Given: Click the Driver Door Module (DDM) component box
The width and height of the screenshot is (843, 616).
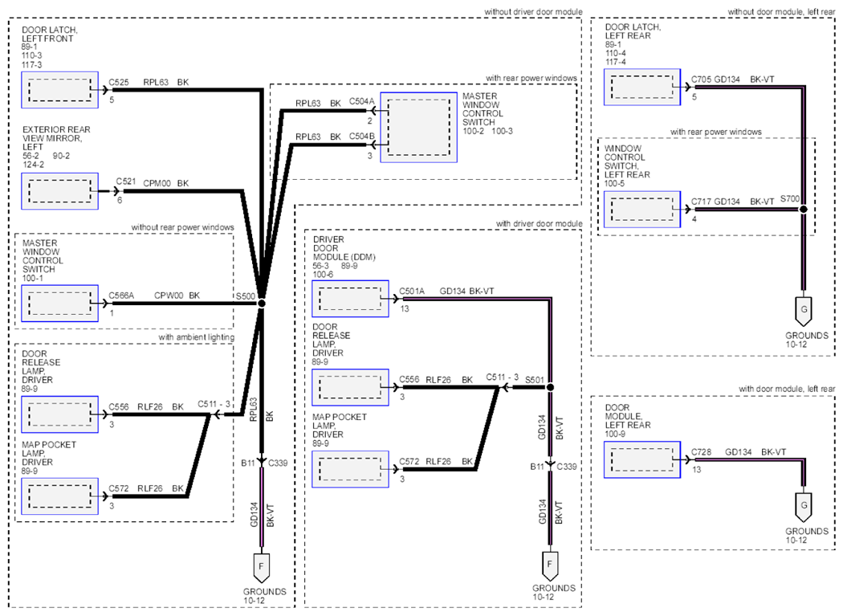Looking at the screenshot, I should coord(351,299).
